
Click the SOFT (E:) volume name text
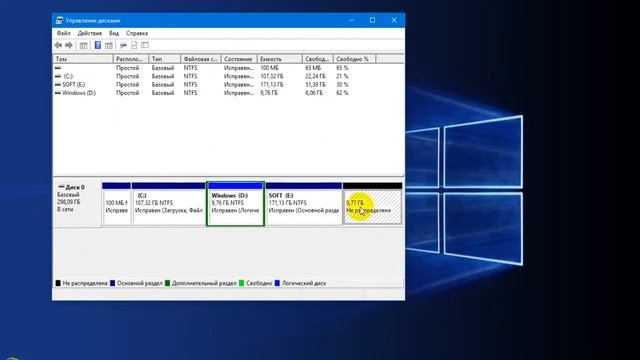[x=73, y=84]
